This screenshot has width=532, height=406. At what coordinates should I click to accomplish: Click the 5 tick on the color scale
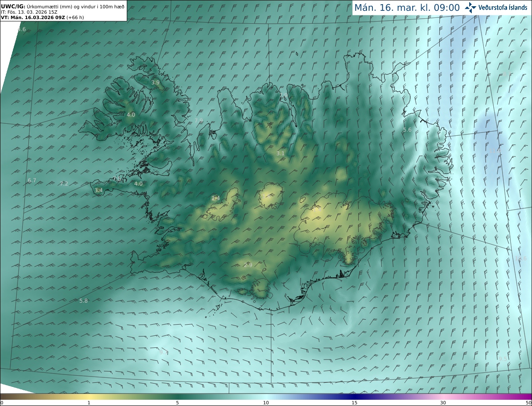click(x=177, y=403)
